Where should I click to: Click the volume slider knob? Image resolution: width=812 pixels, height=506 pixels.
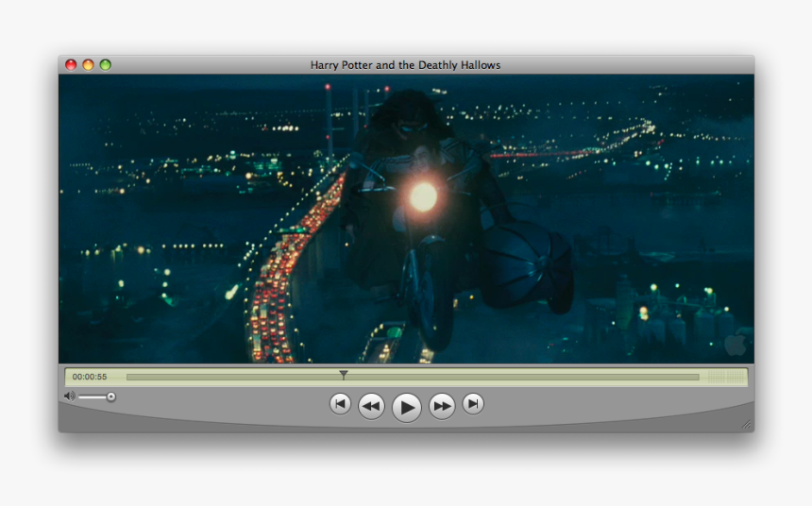click(x=110, y=396)
